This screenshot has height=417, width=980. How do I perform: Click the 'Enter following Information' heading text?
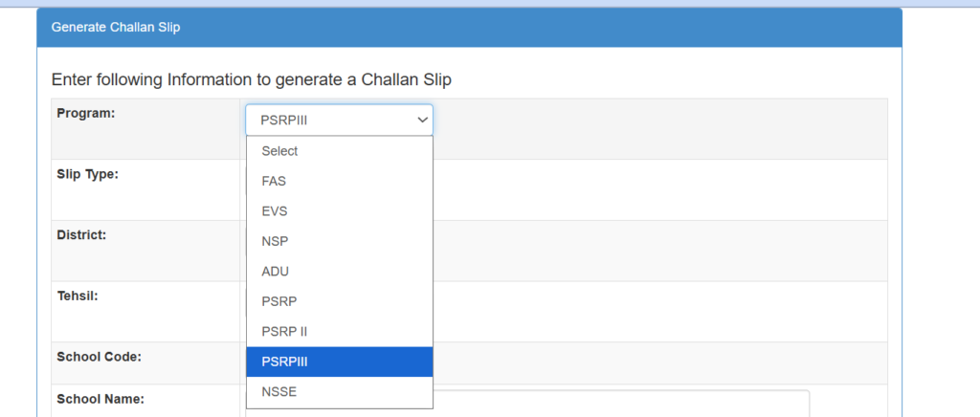[x=251, y=79]
